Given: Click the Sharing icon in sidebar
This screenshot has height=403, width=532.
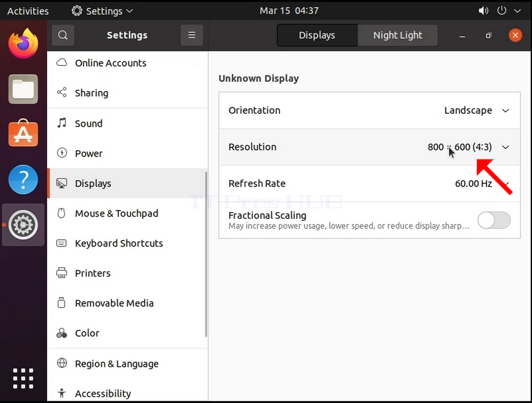Looking at the screenshot, I should pyautogui.click(x=62, y=92).
